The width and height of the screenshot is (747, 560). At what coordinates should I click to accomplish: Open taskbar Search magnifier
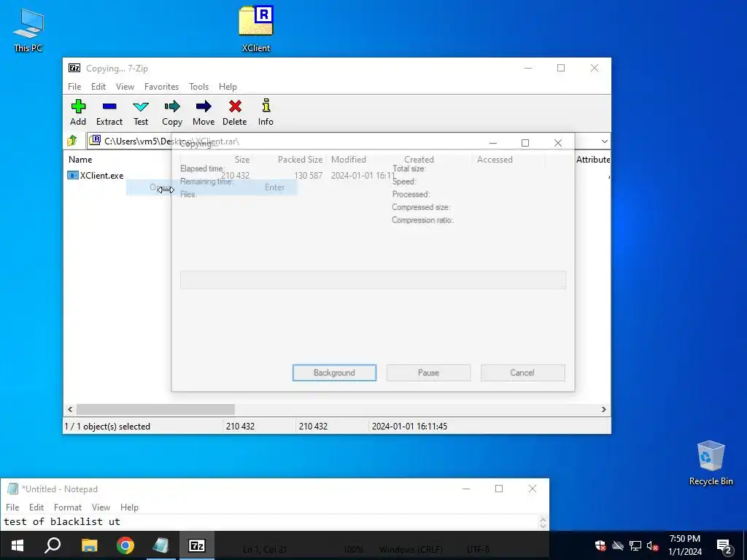tap(53, 545)
